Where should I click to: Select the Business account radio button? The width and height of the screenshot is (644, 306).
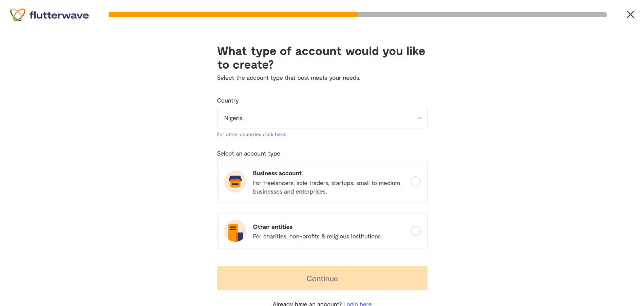coord(415,181)
